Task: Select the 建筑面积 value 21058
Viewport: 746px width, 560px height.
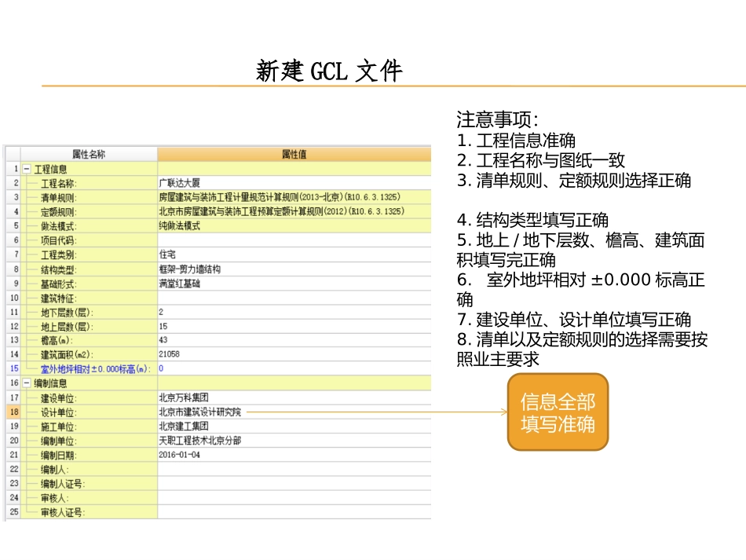Action: (294, 354)
